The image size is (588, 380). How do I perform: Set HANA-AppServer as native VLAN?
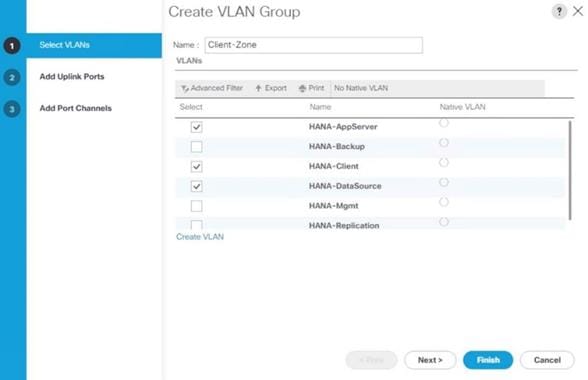click(x=444, y=123)
